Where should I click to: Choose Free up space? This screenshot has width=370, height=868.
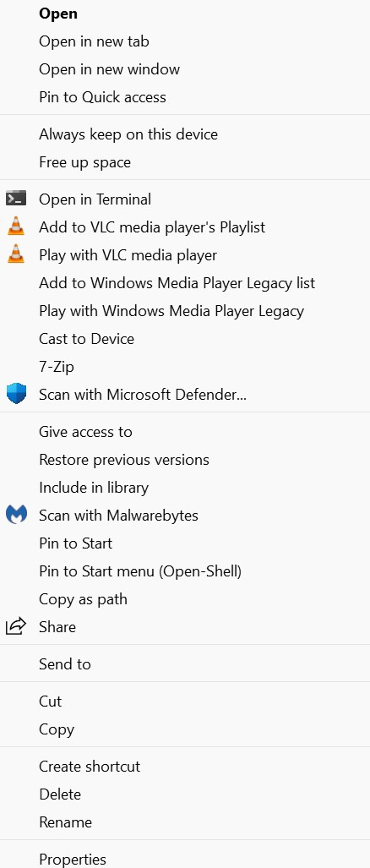[185, 162]
